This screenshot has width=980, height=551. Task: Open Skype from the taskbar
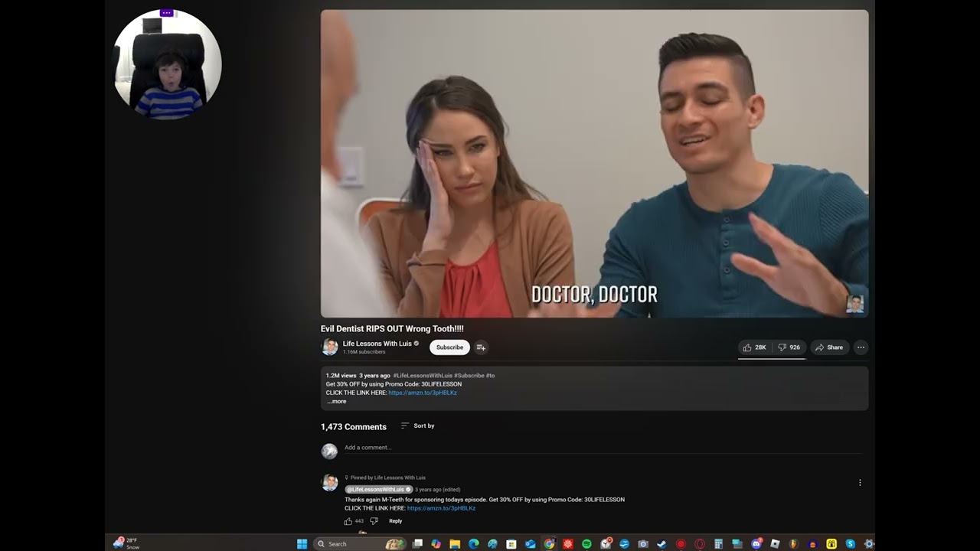point(850,543)
